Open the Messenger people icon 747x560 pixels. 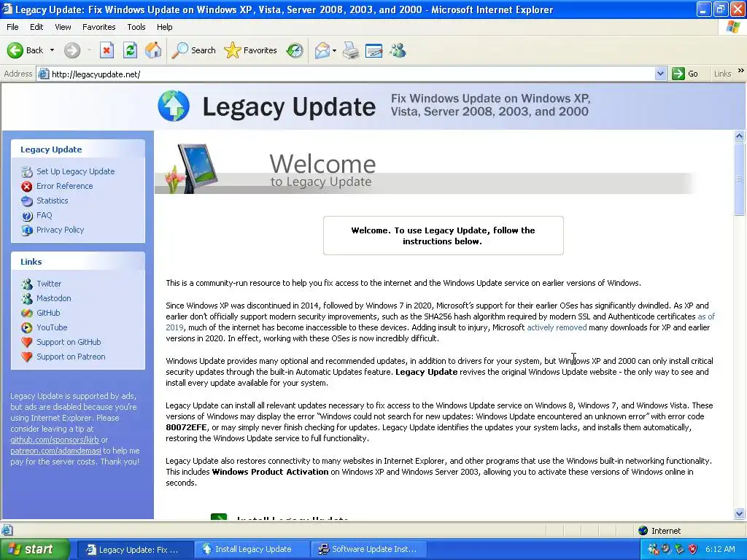(398, 50)
